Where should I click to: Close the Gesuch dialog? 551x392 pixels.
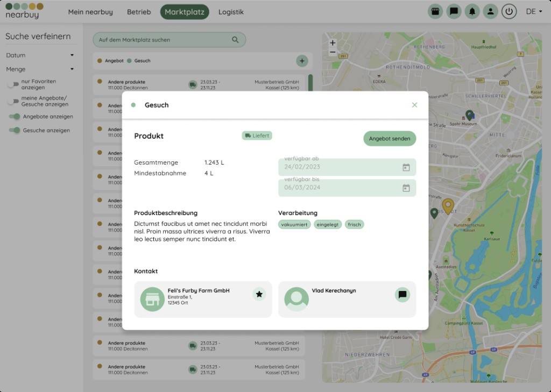415,105
